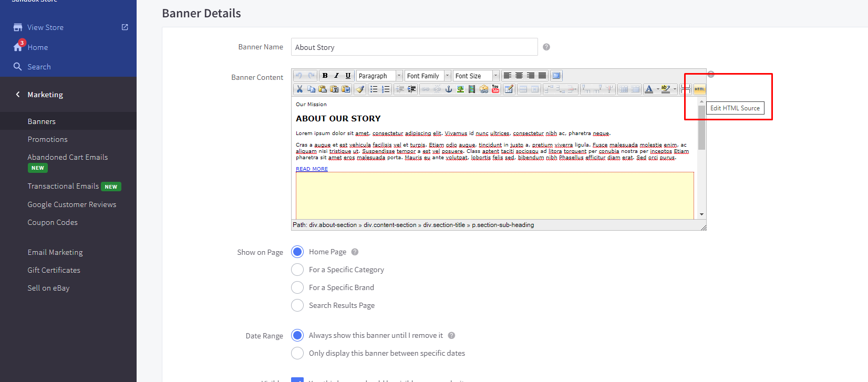Paste from Word icon
The width and height of the screenshot is (868, 382).
point(346,89)
